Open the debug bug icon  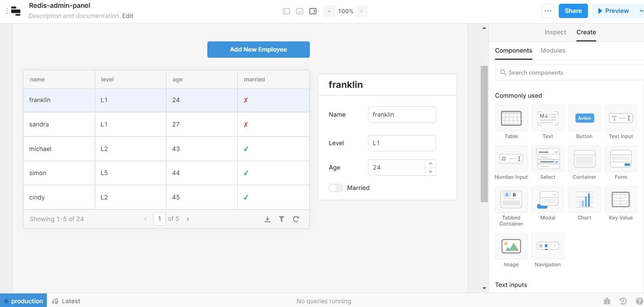click(607, 301)
